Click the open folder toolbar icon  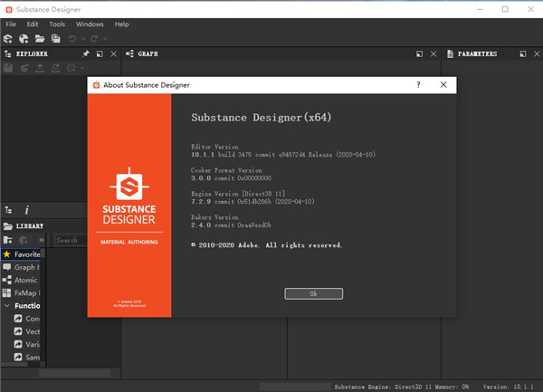tap(40, 39)
